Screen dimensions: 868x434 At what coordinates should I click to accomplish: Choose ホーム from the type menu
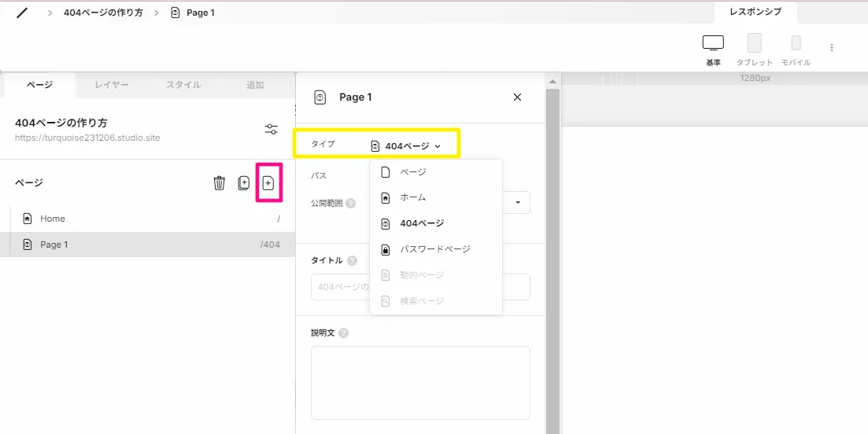[436, 197]
